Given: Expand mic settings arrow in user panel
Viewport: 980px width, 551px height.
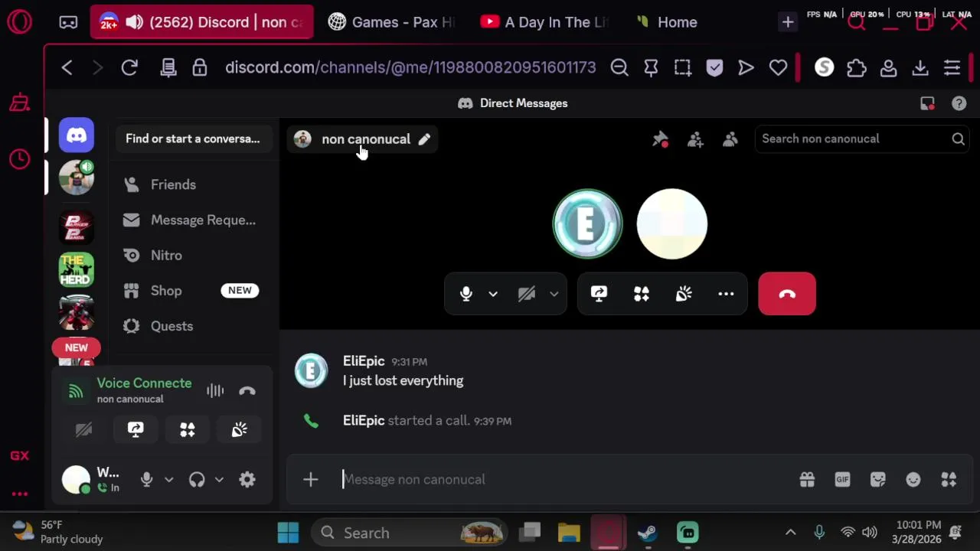Looking at the screenshot, I should click(x=168, y=480).
